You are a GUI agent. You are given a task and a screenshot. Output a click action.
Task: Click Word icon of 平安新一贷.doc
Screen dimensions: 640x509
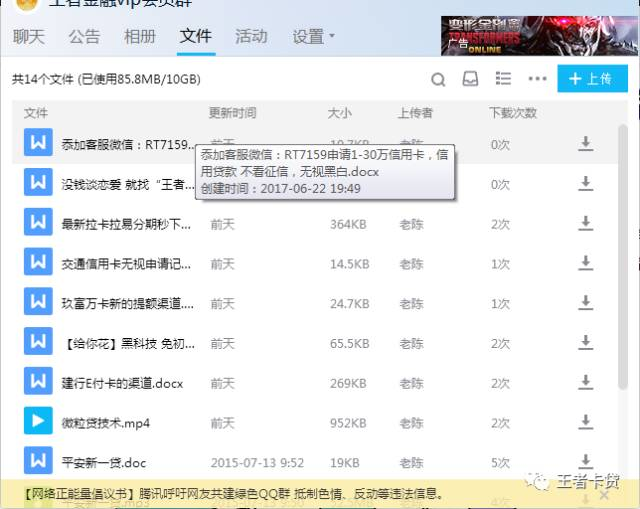click(x=38, y=460)
